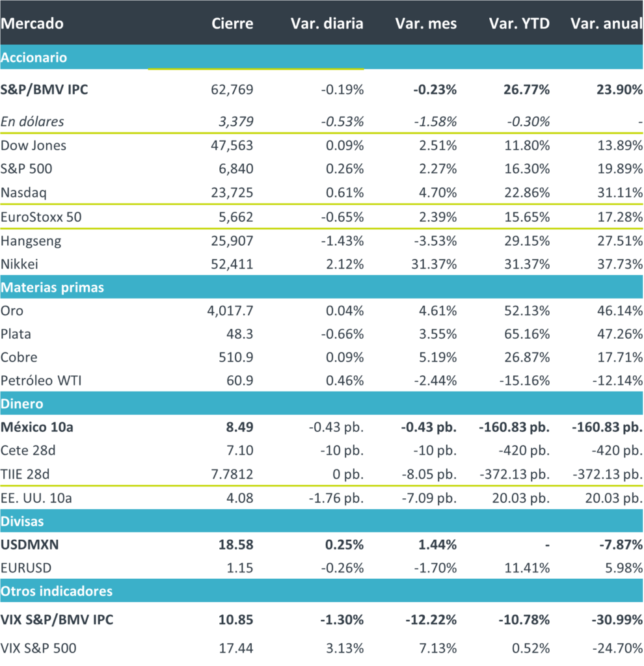
Task: Click the EuroStoxx 50 row label
Action: pos(41,217)
